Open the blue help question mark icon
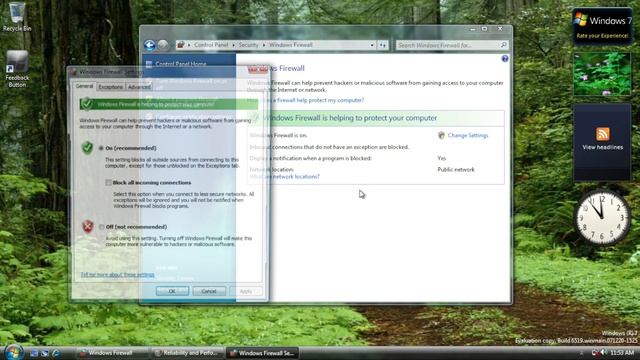 (505, 59)
